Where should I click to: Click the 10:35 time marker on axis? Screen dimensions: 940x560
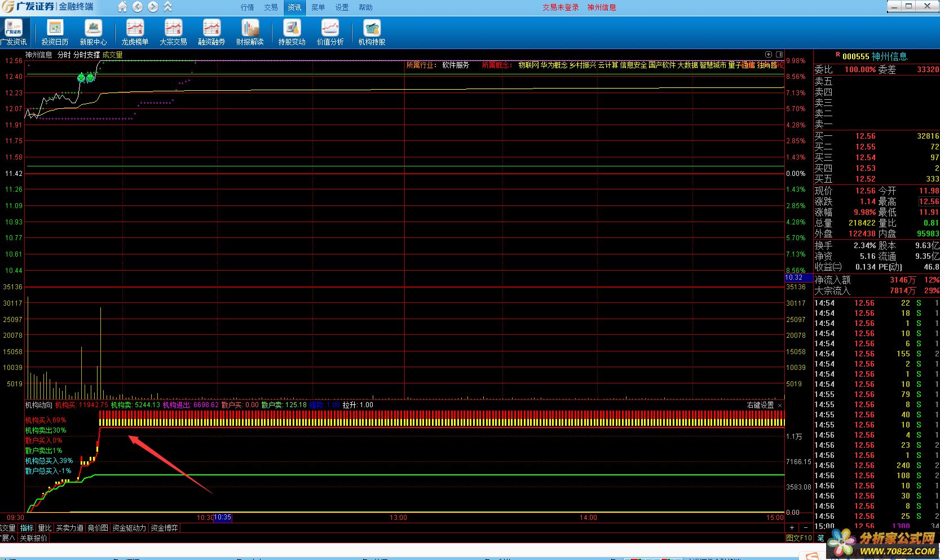coord(223,517)
